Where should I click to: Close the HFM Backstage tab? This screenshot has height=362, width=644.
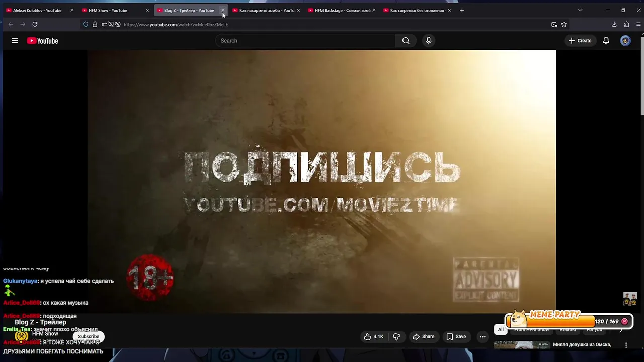pyautogui.click(x=374, y=10)
